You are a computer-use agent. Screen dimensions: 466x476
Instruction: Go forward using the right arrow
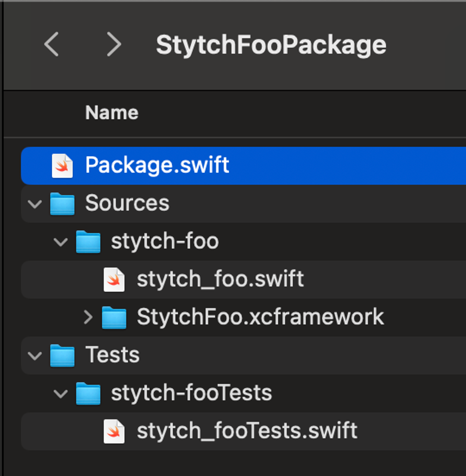coord(114,44)
